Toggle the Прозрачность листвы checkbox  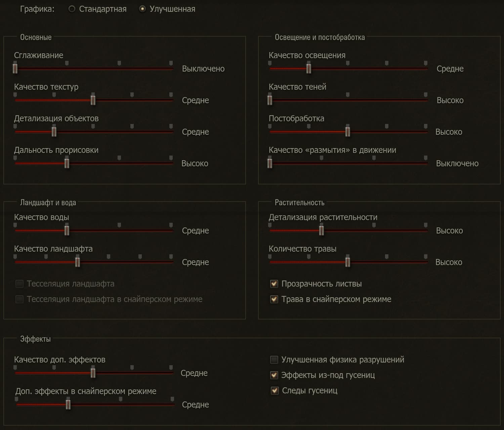point(274,284)
